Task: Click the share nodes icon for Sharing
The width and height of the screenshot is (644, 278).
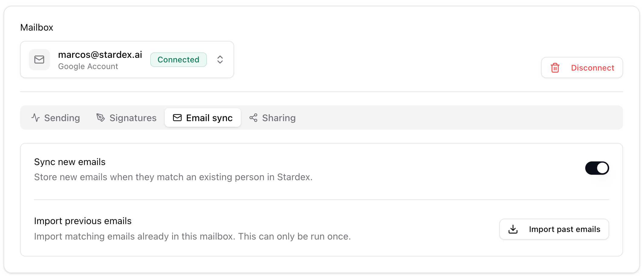Action: (x=254, y=118)
